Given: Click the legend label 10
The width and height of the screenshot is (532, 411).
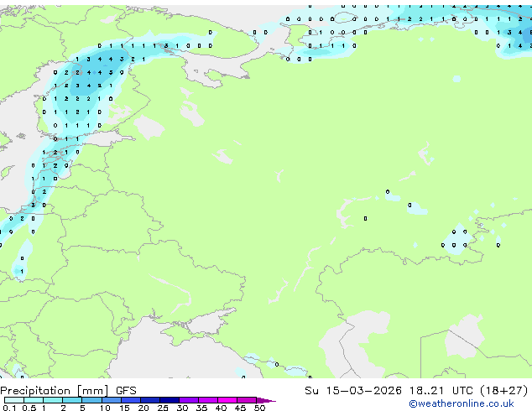Looking at the screenshot, I should coord(105,408).
